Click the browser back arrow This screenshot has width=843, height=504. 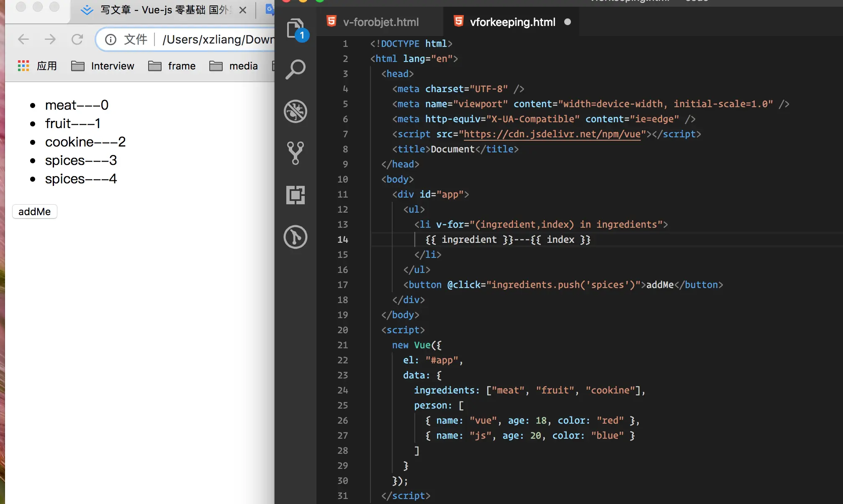coord(23,39)
